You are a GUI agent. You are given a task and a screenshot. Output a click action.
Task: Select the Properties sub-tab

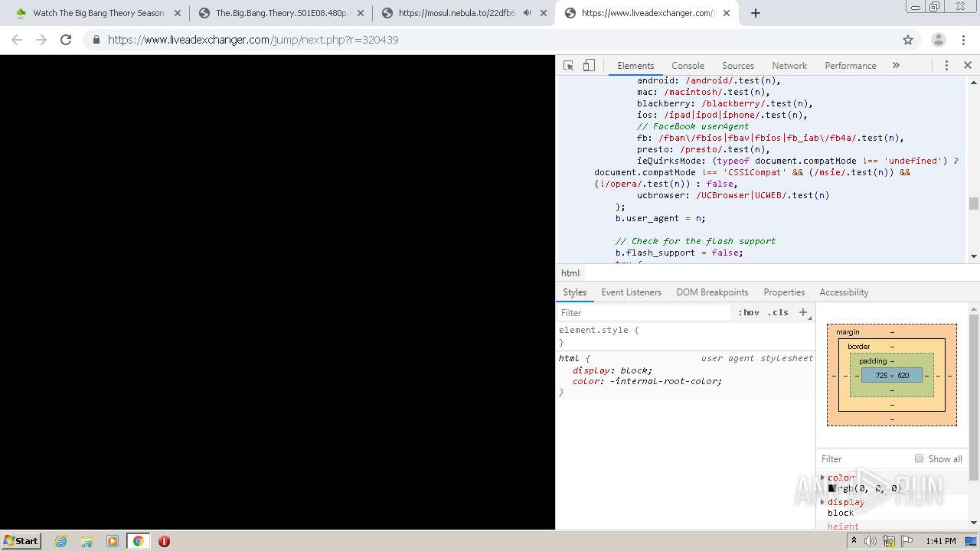[784, 292]
